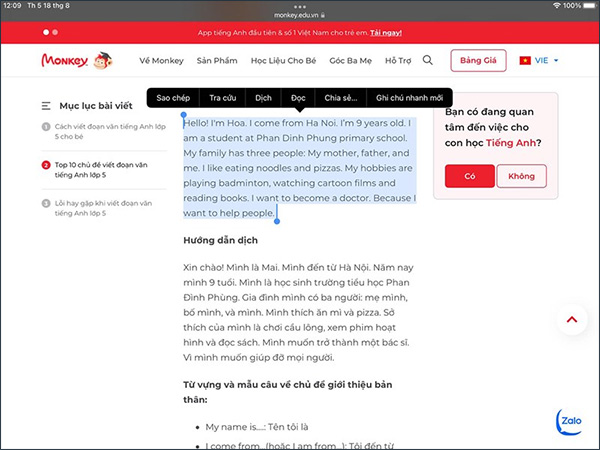Go to section 2 Top 10 chủ đề
The height and width of the screenshot is (450, 600).
(104, 170)
